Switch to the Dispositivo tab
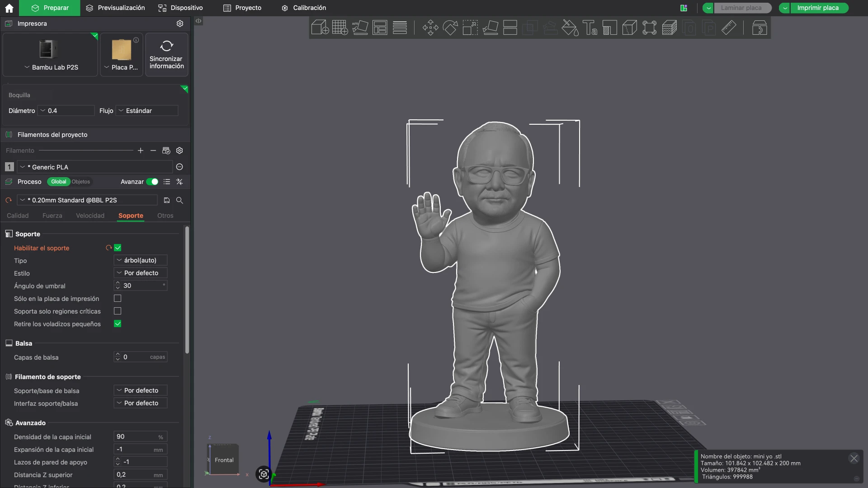Image resolution: width=868 pixels, height=488 pixels. pos(180,8)
